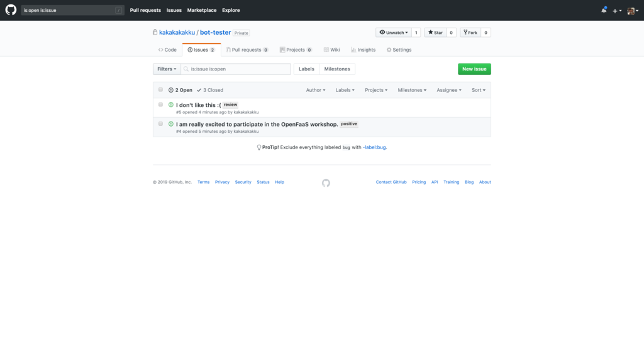Screen dimensions: 644x352
Task: Click the -label:bug ProTip link
Action: point(374,147)
